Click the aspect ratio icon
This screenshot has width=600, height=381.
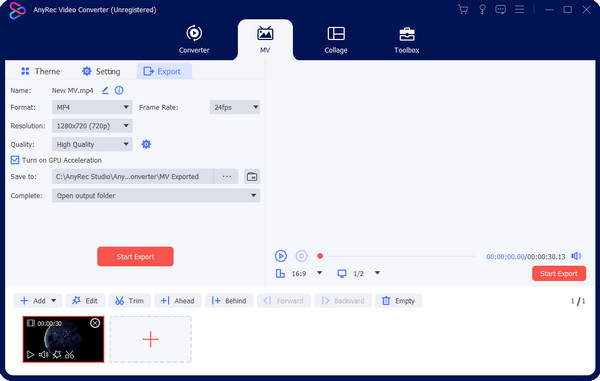(280, 273)
